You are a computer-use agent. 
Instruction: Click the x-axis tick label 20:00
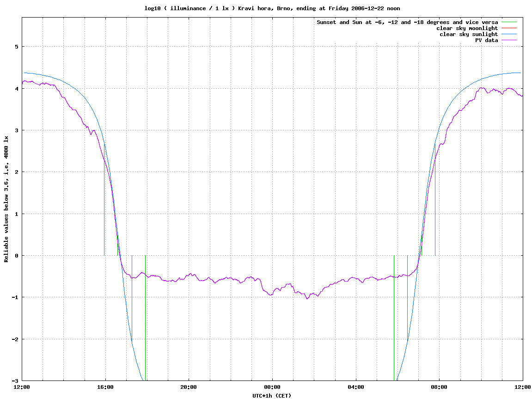[189, 387]
